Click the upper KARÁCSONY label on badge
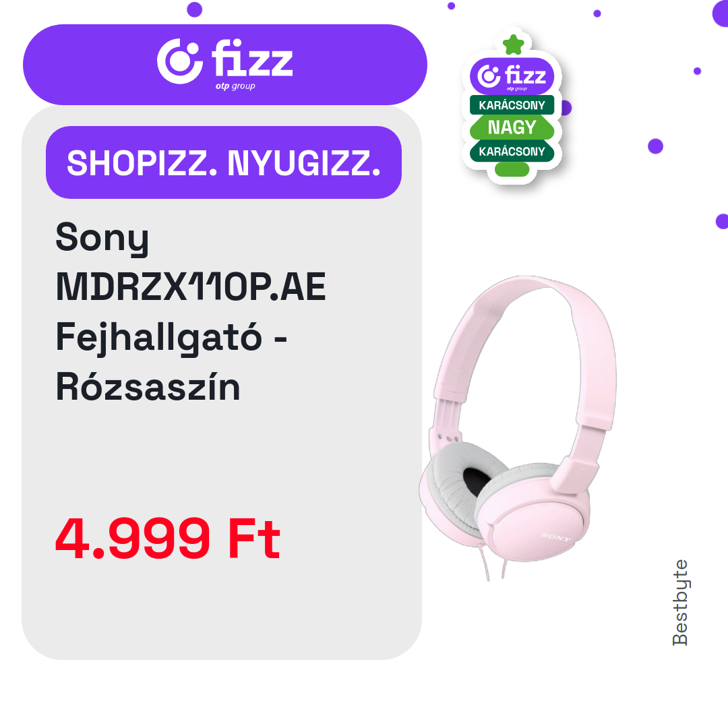728x728 pixels. point(512,105)
